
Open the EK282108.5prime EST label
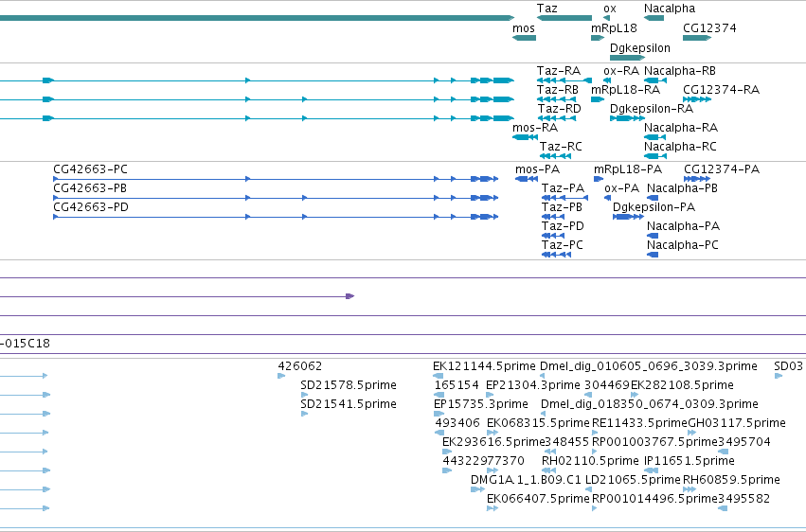(682, 385)
